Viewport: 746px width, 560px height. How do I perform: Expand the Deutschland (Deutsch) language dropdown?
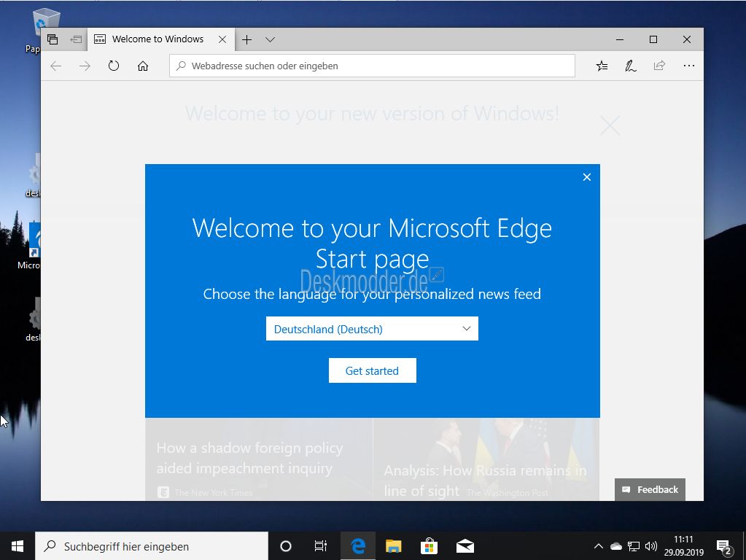click(372, 329)
